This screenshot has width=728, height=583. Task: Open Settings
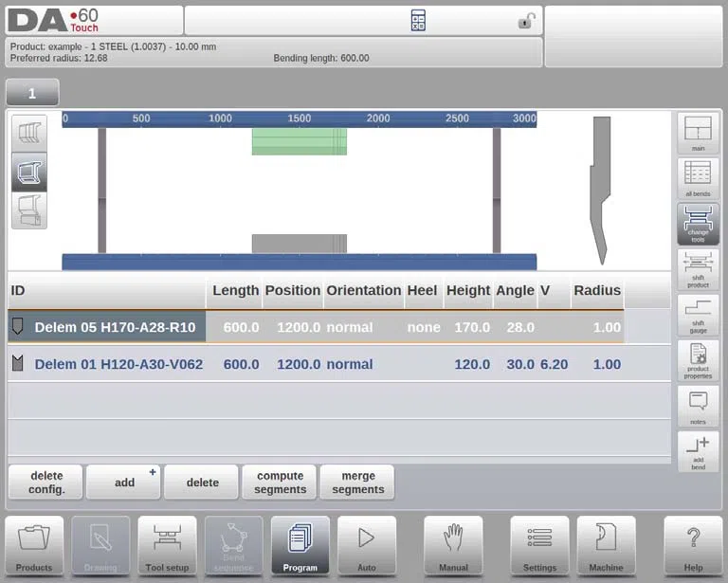point(539,546)
